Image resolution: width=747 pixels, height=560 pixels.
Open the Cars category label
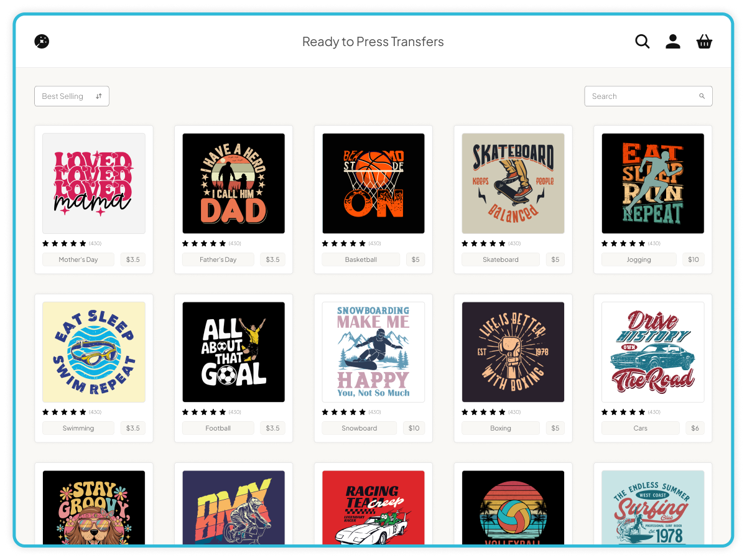pyautogui.click(x=641, y=428)
